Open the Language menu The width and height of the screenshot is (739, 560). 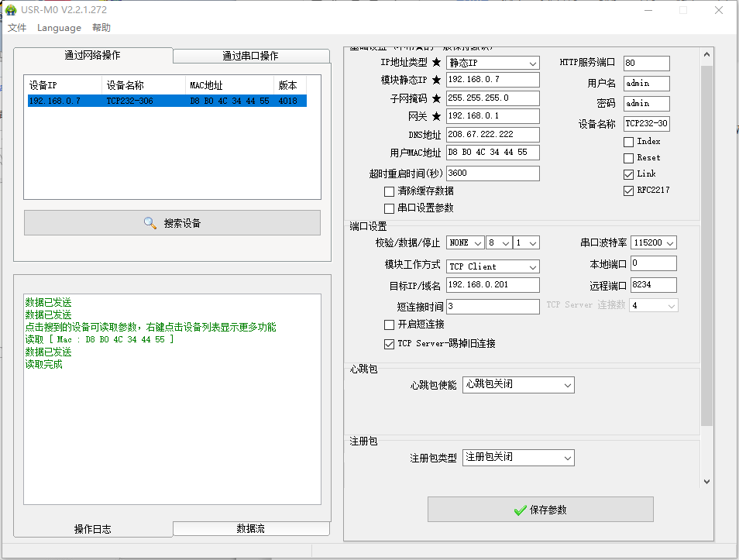click(x=59, y=28)
